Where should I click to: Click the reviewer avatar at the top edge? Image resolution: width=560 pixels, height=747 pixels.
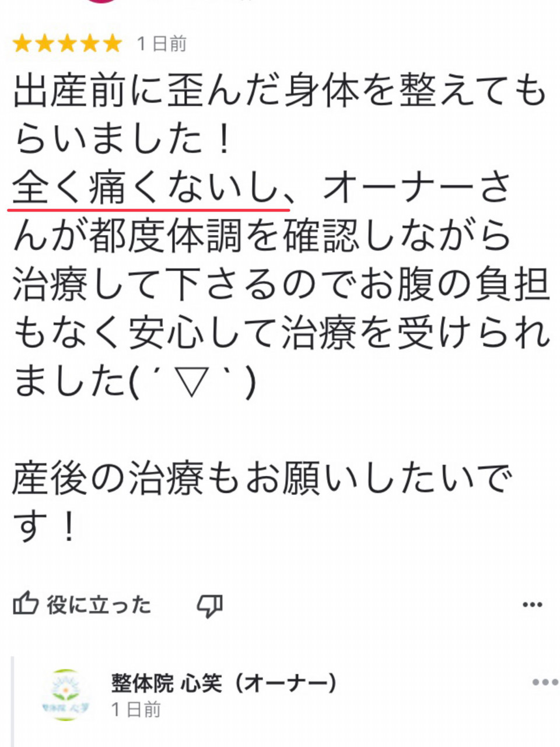[x=100, y=2]
